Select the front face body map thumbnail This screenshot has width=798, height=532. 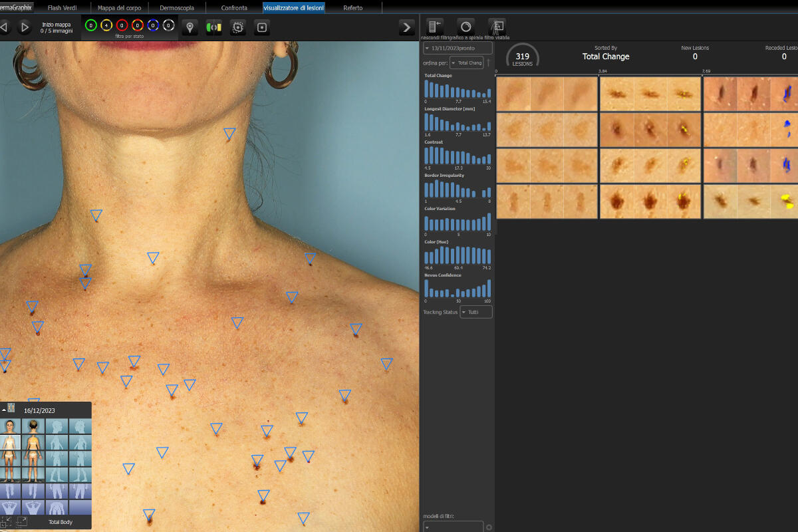[x=11, y=426]
